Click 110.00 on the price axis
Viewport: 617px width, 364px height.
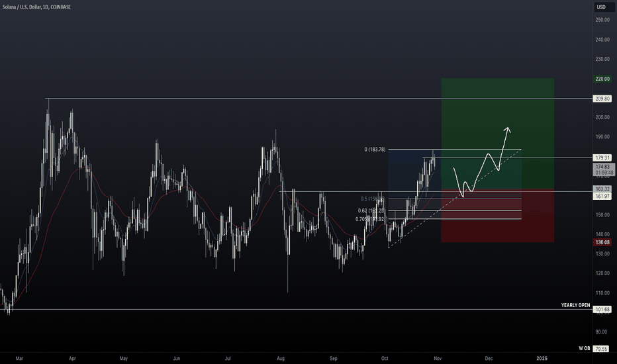tap(602, 293)
